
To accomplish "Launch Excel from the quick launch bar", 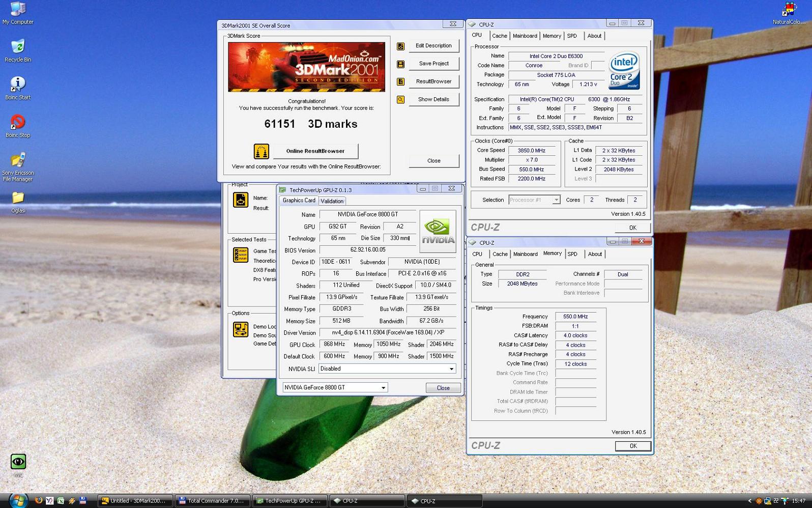I will click(61, 501).
